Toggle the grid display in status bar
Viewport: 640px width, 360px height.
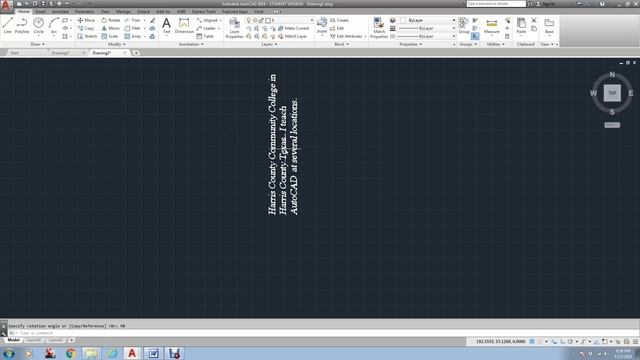click(x=532, y=342)
